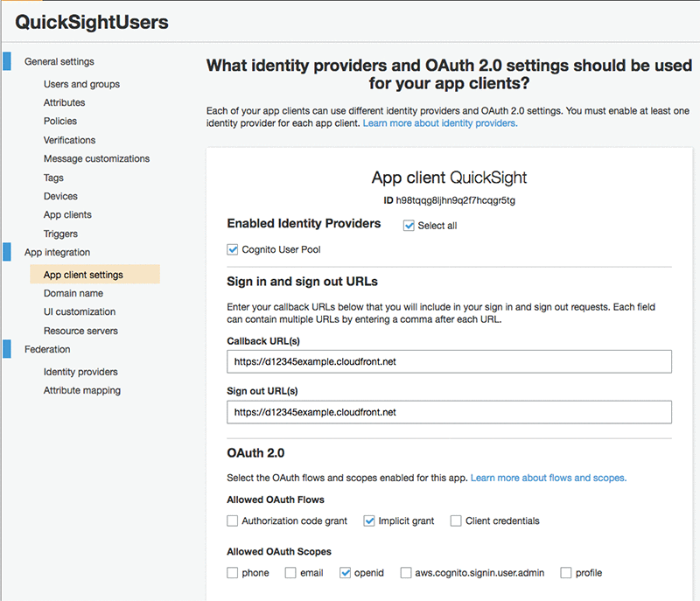
Task: Enable aws.cognito.signin.user.admin scope
Action: [406, 572]
